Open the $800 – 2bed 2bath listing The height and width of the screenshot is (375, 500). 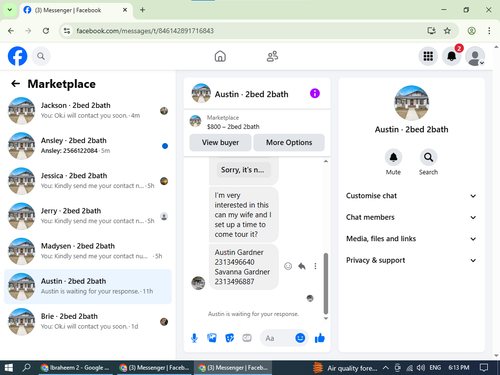tap(257, 122)
